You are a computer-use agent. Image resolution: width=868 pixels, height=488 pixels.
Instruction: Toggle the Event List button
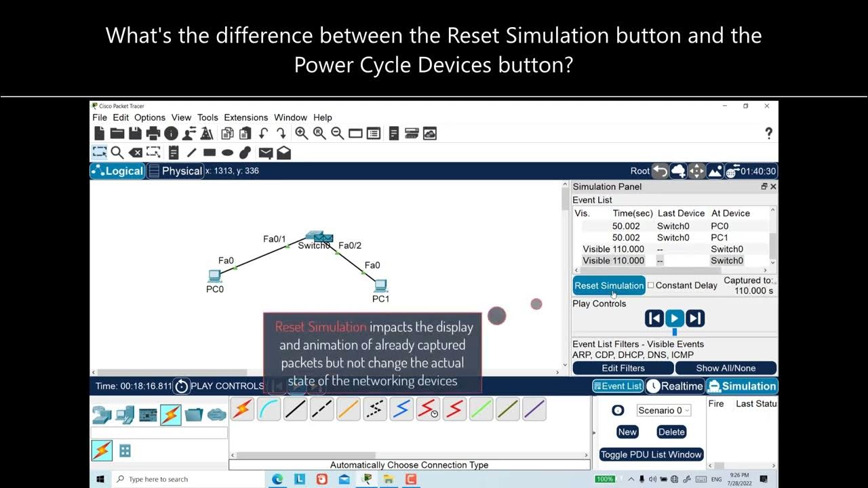617,386
